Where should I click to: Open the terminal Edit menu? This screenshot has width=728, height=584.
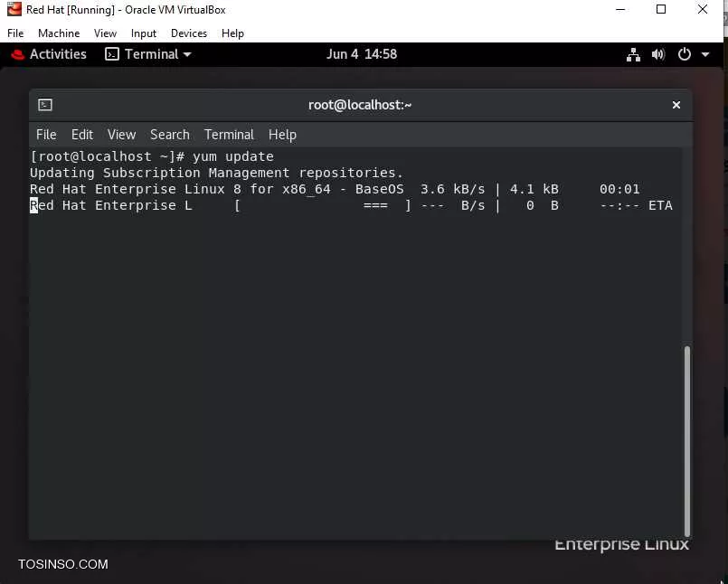tap(82, 135)
